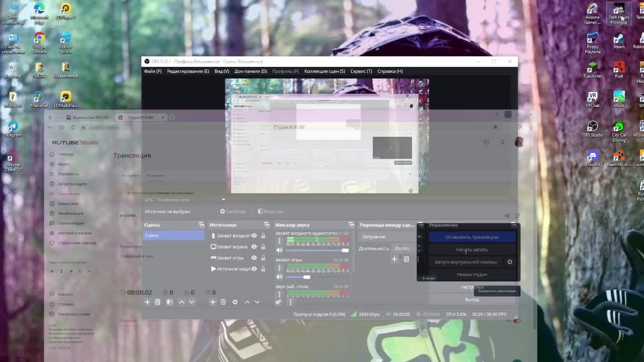The height and width of the screenshot is (362, 644).
Task: Open Затухание transition type dropdown
Action: [391, 236]
